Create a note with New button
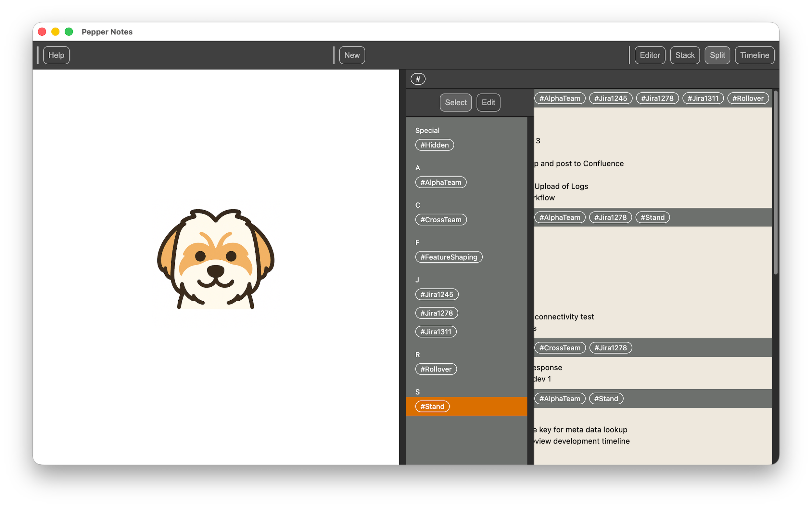812x508 pixels. 351,55
